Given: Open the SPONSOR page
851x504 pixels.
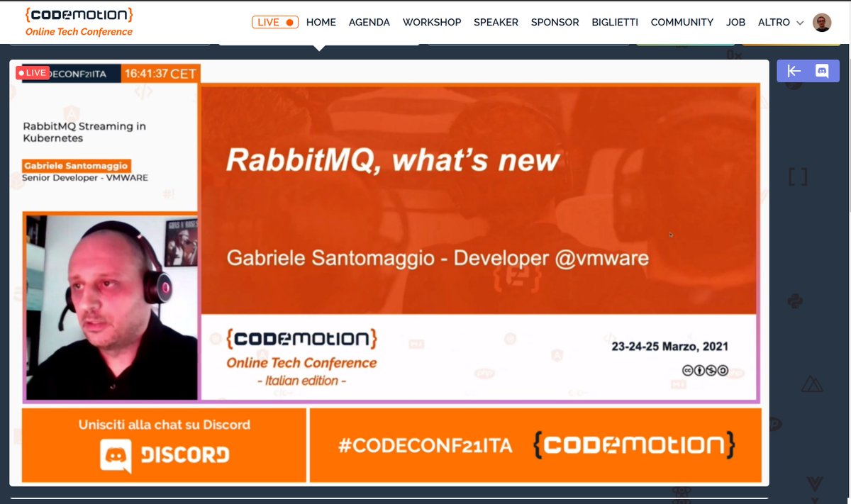Looking at the screenshot, I should pyautogui.click(x=555, y=22).
